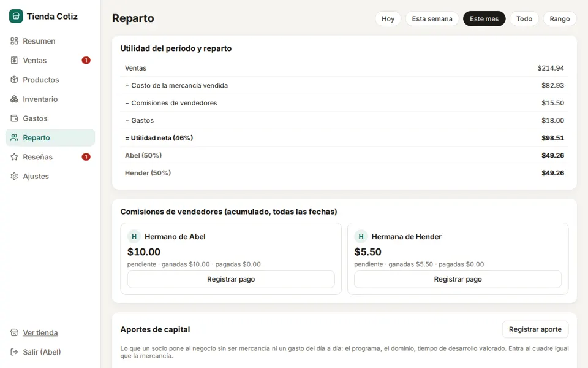Open Ajustes via the gear icon
The width and height of the screenshot is (588, 368).
14,176
